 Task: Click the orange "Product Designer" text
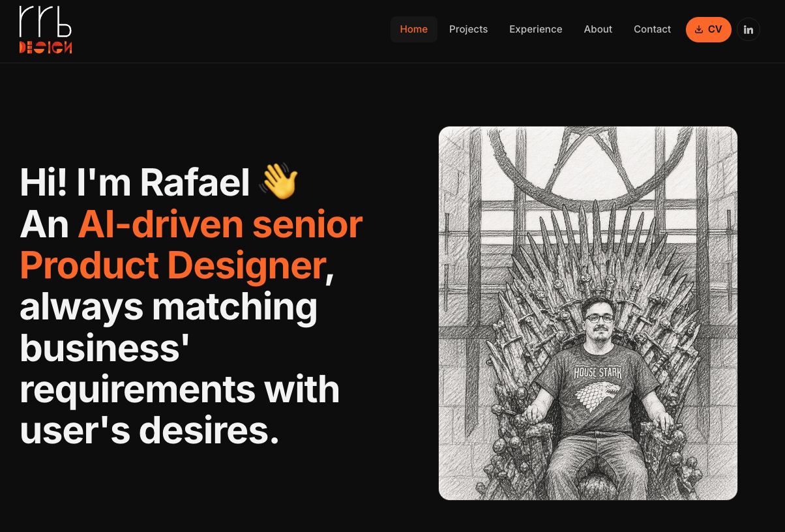(x=173, y=266)
